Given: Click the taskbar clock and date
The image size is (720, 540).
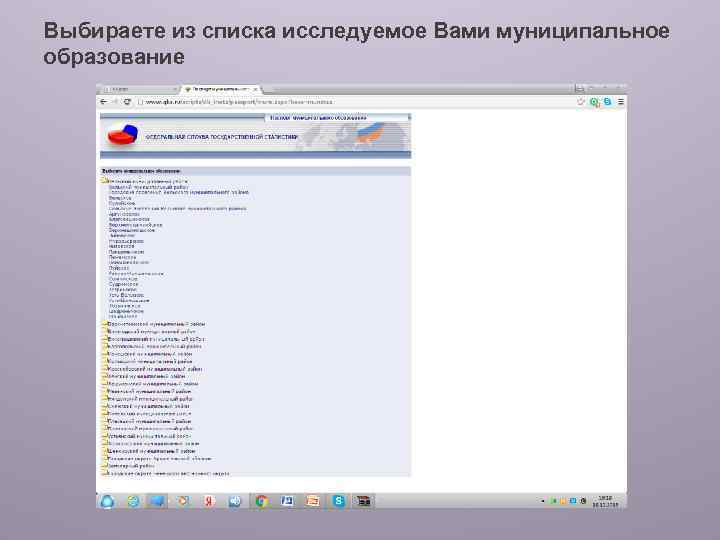Looking at the screenshot, I should (x=605, y=501).
